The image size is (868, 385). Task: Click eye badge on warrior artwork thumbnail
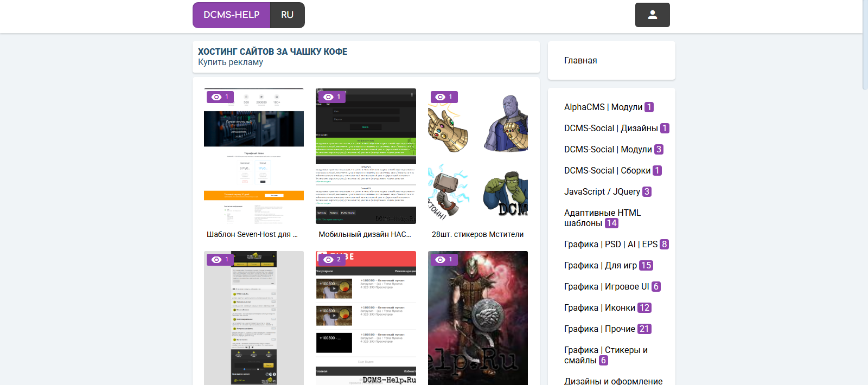point(444,260)
